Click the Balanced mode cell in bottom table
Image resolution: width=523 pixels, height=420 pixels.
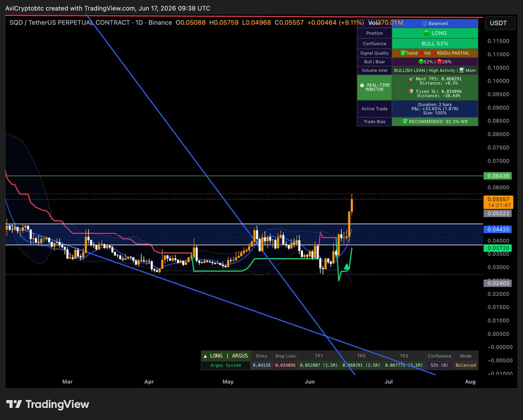pos(465,365)
